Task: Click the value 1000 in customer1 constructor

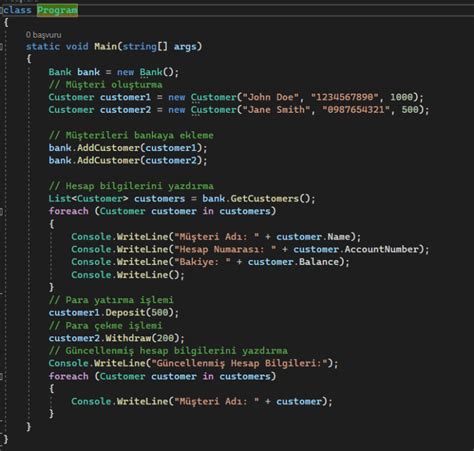Action: click(401, 97)
